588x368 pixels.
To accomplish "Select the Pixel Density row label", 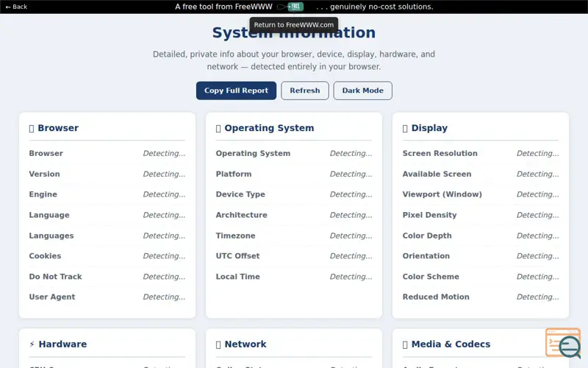I will coord(429,215).
